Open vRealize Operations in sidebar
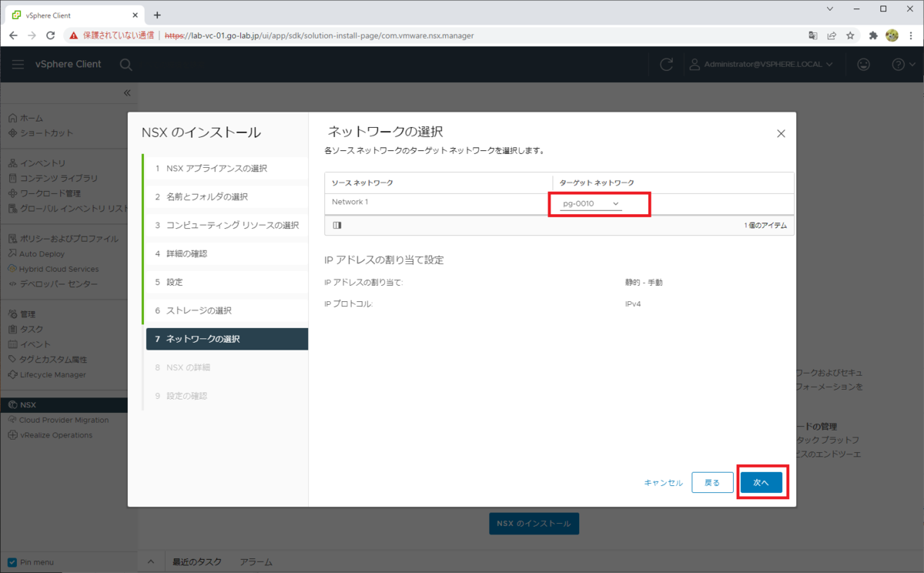Viewport: 924px width, 573px height. pyautogui.click(x=50, y=435)
